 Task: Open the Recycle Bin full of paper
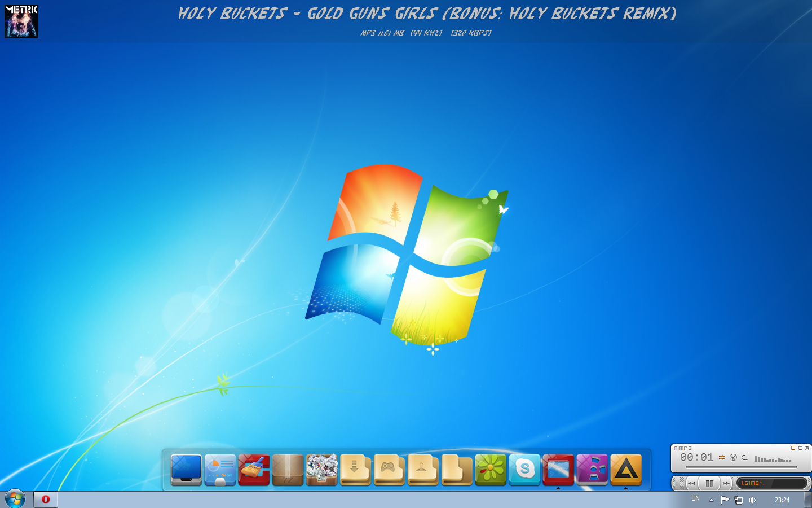[x=321, y=470]
